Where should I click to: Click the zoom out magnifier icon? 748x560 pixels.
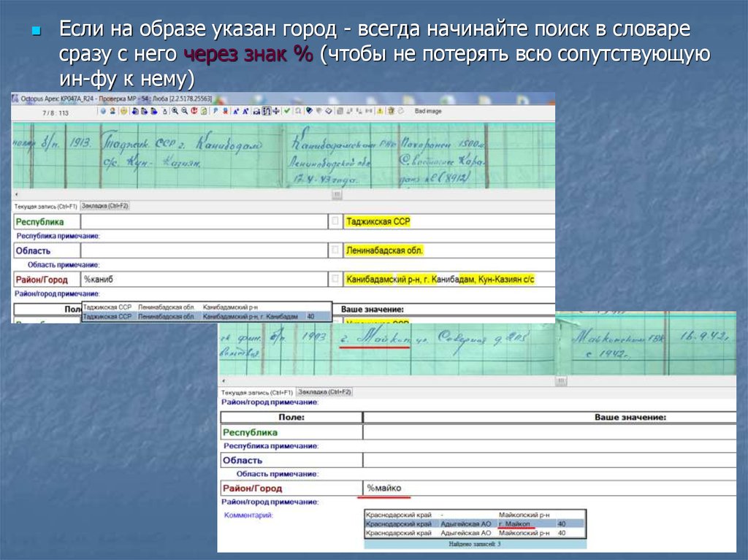point(185,111)
